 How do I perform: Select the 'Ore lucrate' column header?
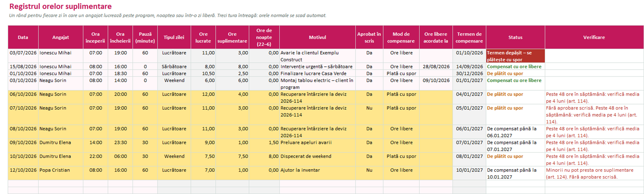203,37
